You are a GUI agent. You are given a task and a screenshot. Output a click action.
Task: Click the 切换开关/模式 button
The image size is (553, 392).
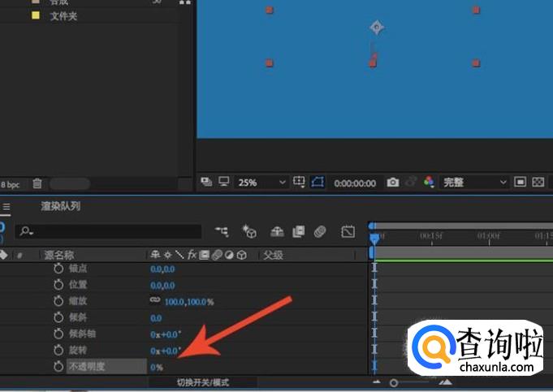[204, 381]
